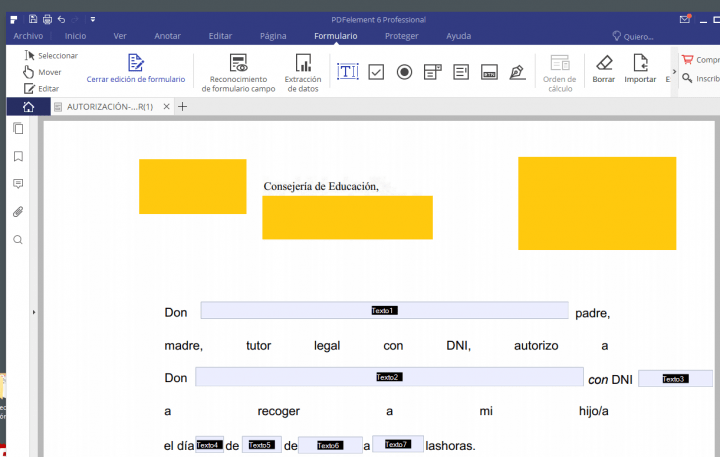The width and height of the screenshot is (720, 457).
Task: Open the mail notification icon
Action: [x=685, y=19]
